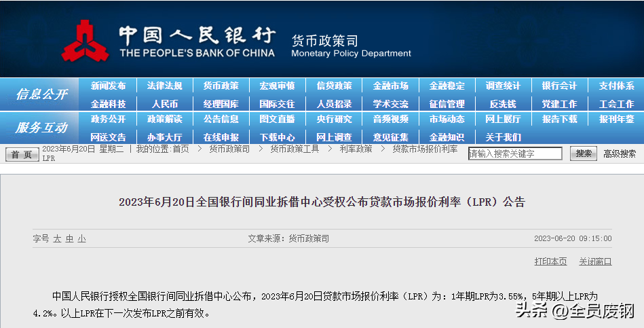Image resolution: width=644 pixels, height=328 pixels.
Task: Click the 首页 home button
Action: point(22,154)
